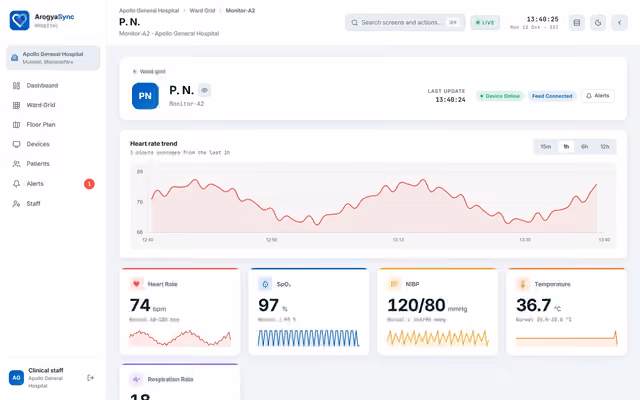
Task: Click the Ward Grid breadcrumb link
Action: (202, 11)
